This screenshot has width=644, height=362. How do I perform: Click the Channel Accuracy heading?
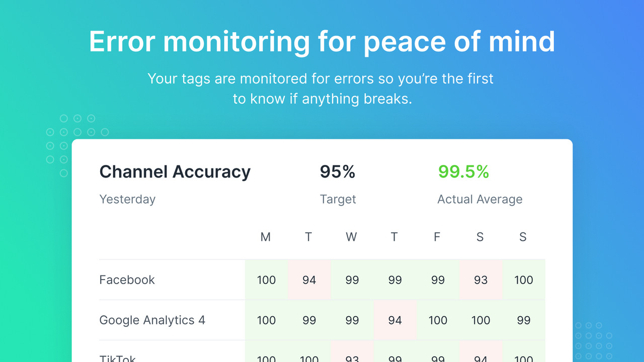(175, 172)
